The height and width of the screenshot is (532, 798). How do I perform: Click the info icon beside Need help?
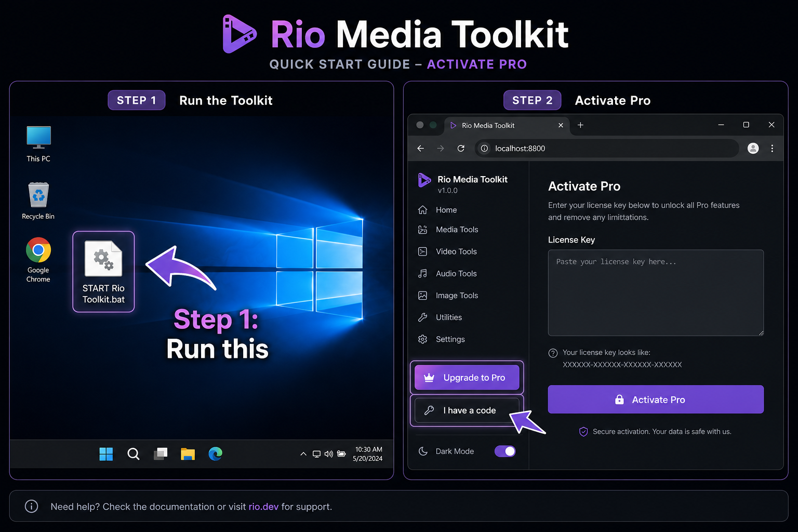(31, 506)
